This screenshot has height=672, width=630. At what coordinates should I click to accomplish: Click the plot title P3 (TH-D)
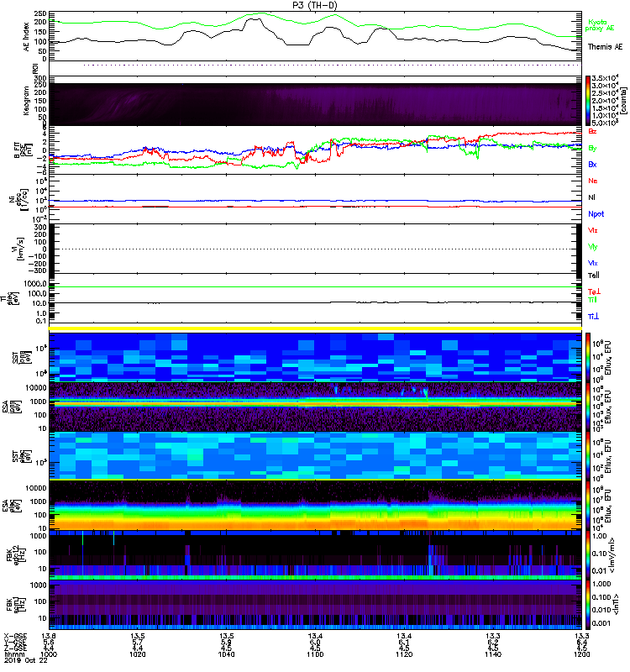pyautogui.click(x=314, y=5)
